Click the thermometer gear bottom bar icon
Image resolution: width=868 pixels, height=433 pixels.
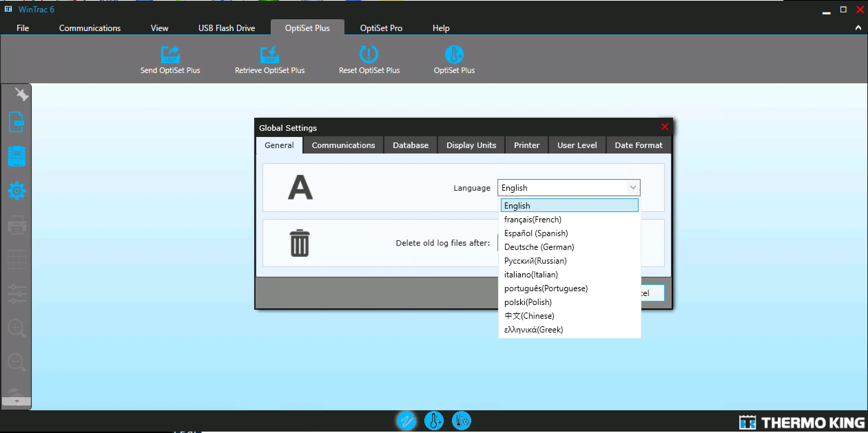pyautogui.click(x=461, y=421)
